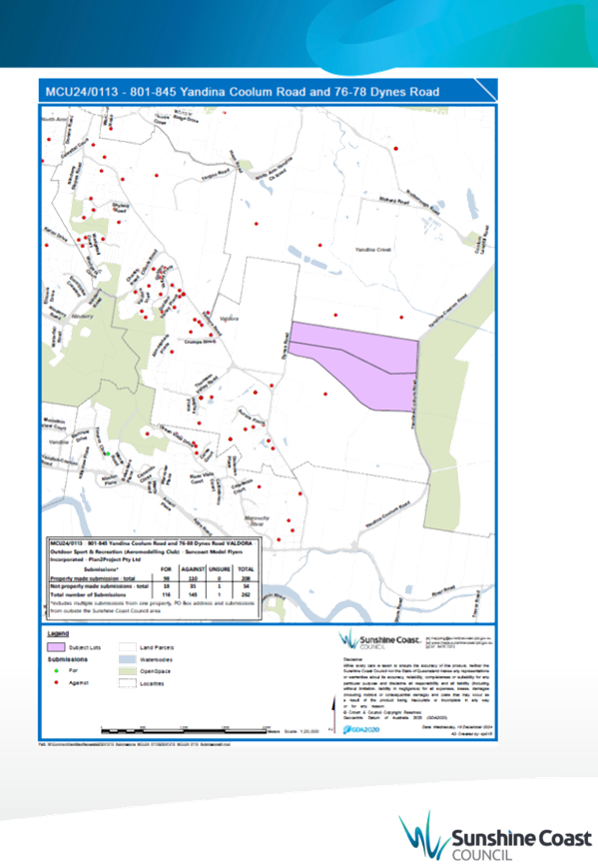
Task: Click the dashed Localities legend box
Action: (127, 683)
